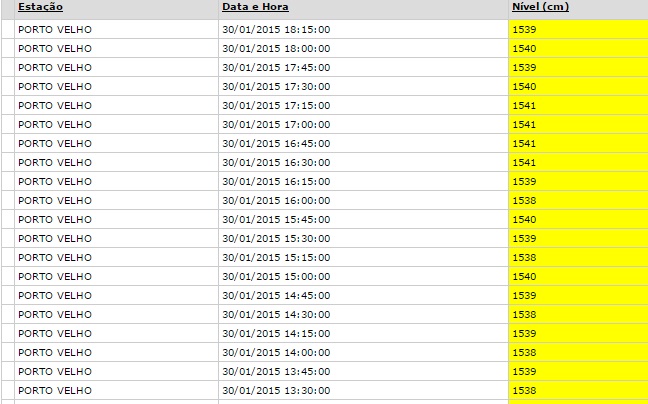Select the 1538 level at 15:15:00

pyautogui.click(x=524, y=258)
